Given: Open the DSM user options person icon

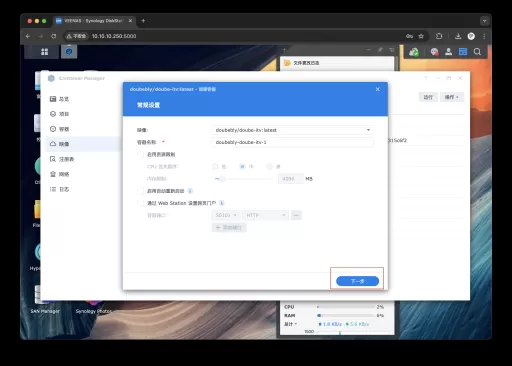Looking at the screenshot, I should point(449,52).
